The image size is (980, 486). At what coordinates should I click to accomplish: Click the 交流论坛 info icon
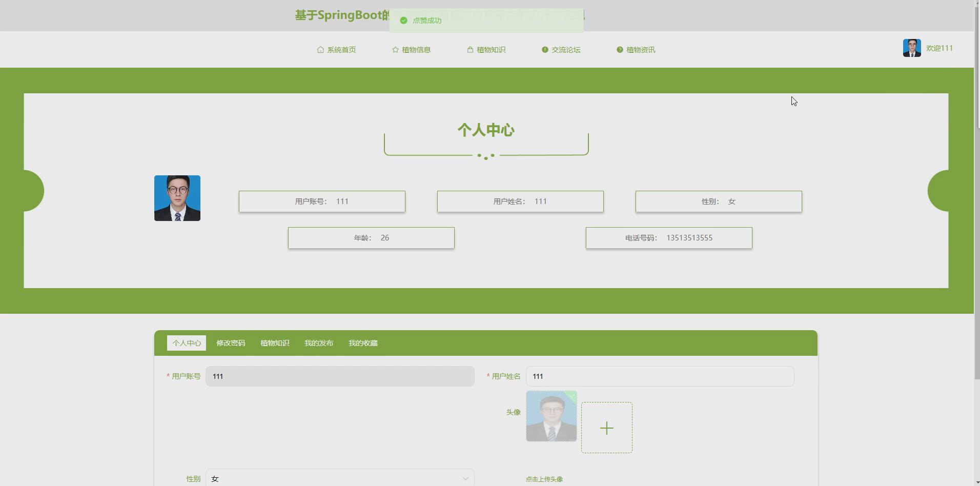pos(544,49)
